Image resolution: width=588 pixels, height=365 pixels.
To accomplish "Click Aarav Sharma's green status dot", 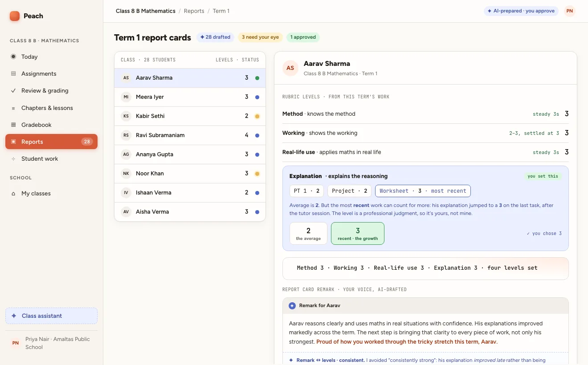I will pyautogui.click(x=257, y=78).
